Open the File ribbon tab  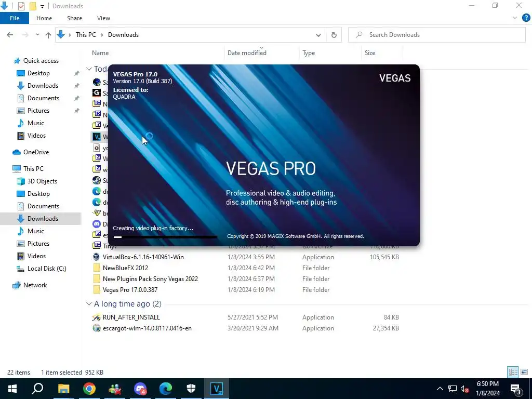tap(14, 18)
